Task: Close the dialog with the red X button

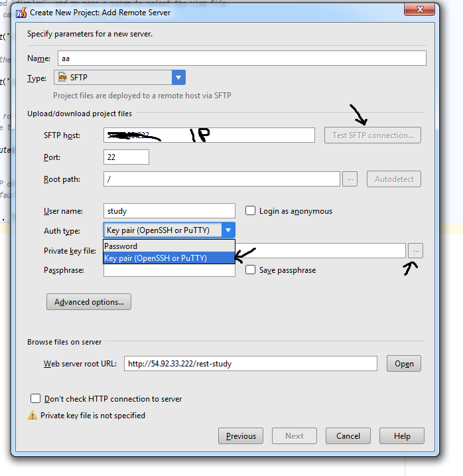Action: pos(420,9)
